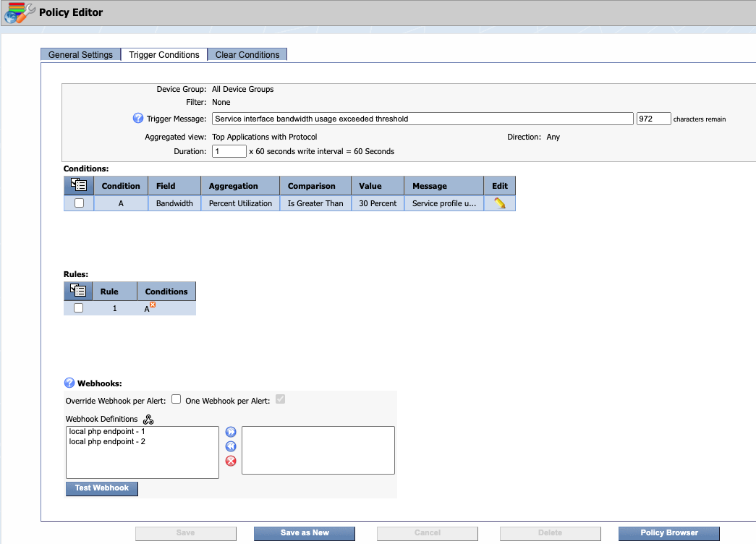Switch to Clear Conditions tab
The width and height of the screenshot is (756, 544).
click(x=247, y=54)
